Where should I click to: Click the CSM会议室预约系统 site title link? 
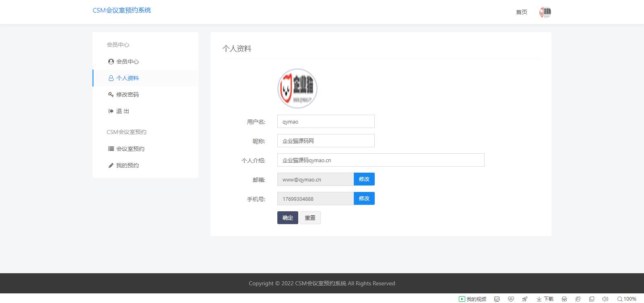(122, 10)
